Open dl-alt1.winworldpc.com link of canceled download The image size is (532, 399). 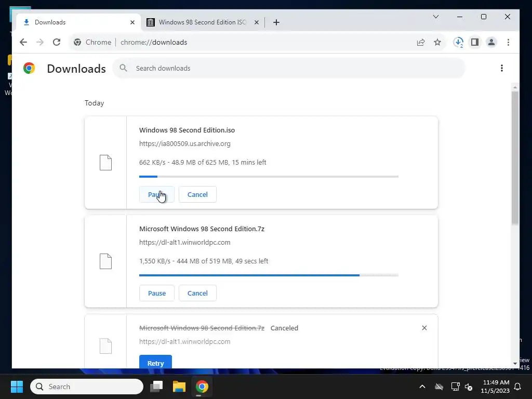click(185, 341)
